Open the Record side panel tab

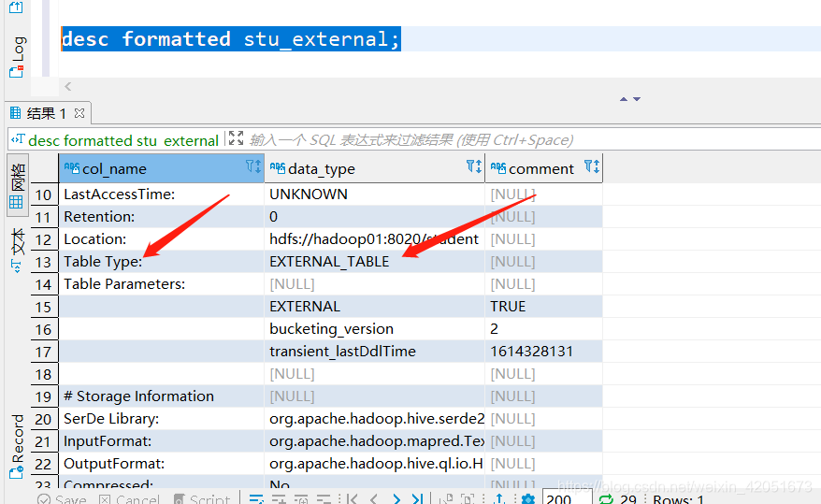[17, 446]
